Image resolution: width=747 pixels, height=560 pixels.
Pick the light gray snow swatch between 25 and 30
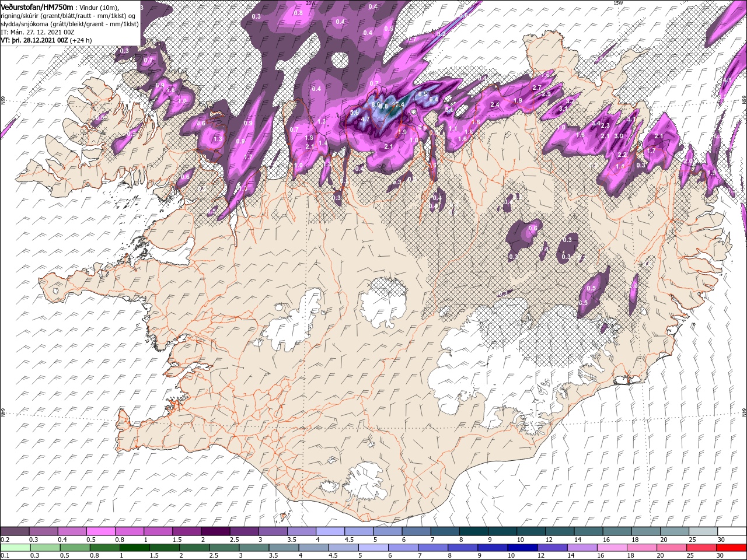(702, 531)
